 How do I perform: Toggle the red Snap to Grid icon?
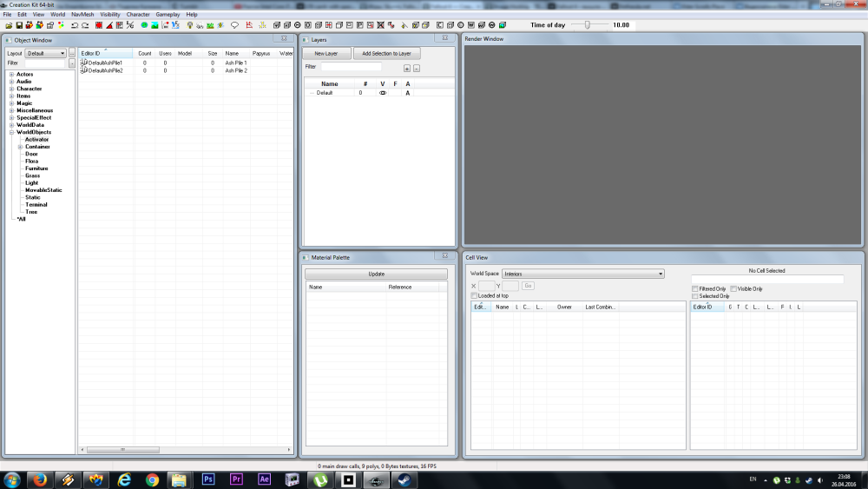(99, 25)
